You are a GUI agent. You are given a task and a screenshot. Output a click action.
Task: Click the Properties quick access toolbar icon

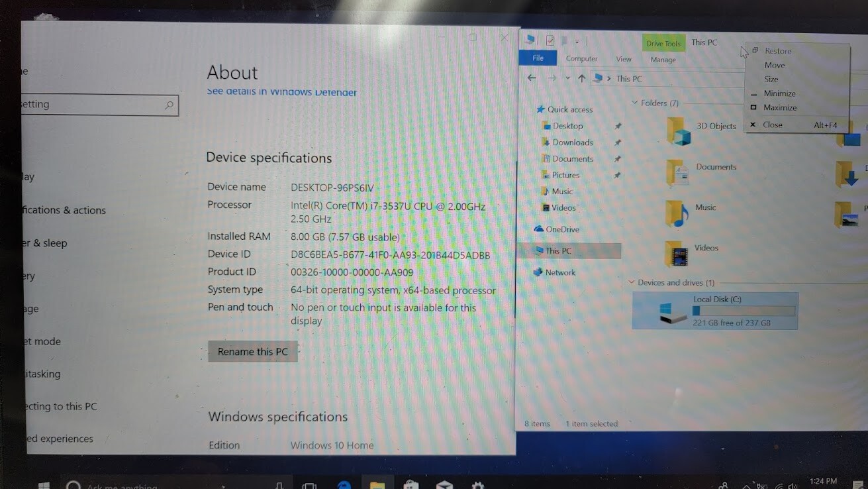[x=550, y=41]
